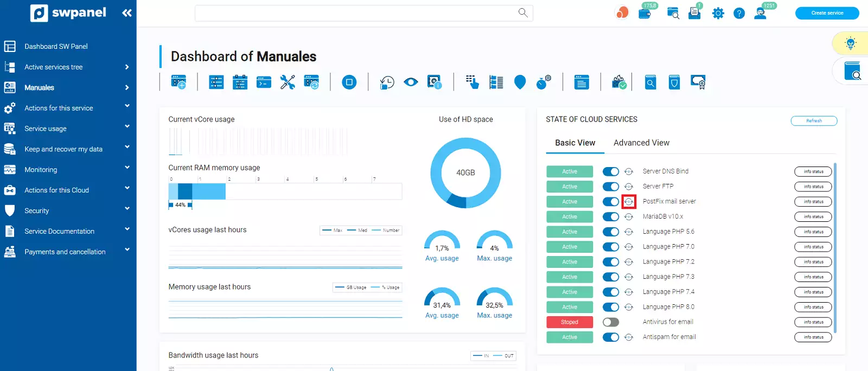This screenshot has height=371, width=868.
Task: Click the stop service square icon
Action: (349, 82)
